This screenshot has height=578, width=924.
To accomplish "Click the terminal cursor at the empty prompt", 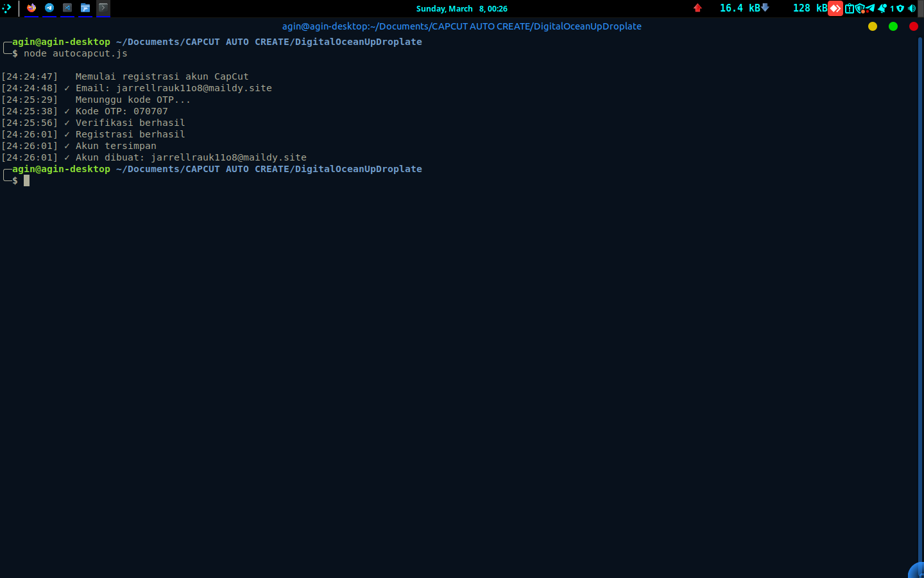I will [x=27, y=180].
